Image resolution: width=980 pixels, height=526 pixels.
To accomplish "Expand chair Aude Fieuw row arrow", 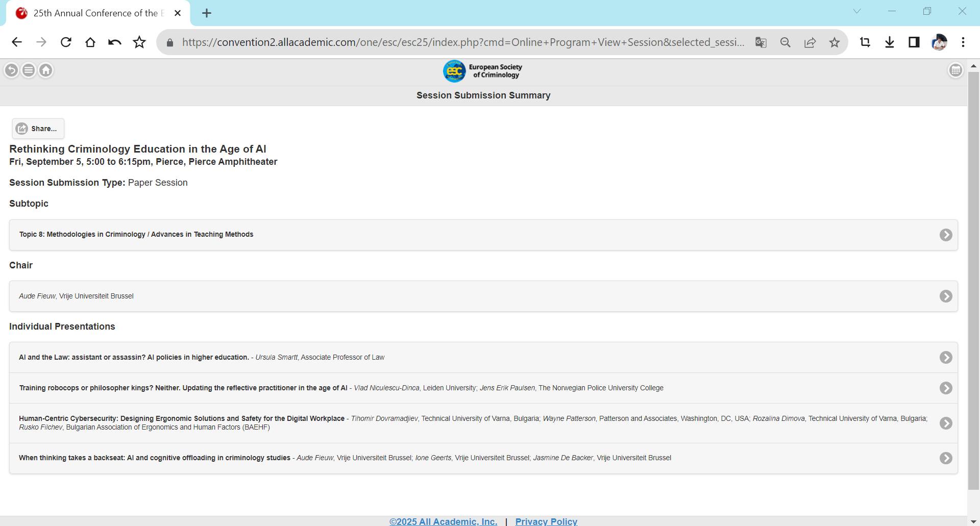I will 946,296.
